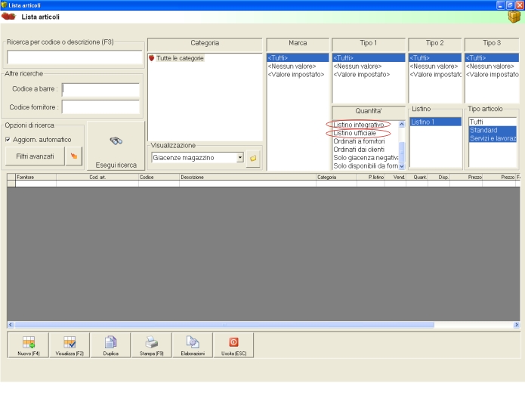
Task: Select Servizi e lavoraz in Tipo articolo
Action: [x=493, y=138]
